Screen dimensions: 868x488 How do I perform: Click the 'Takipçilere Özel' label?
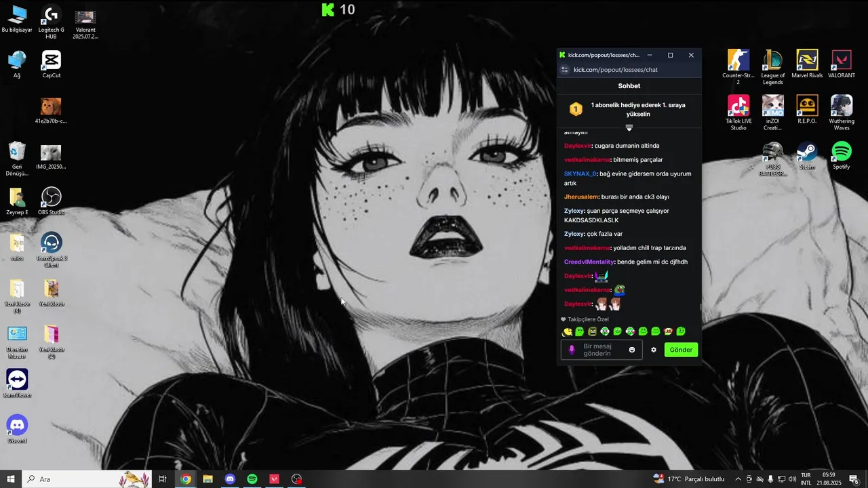[588, 319]
